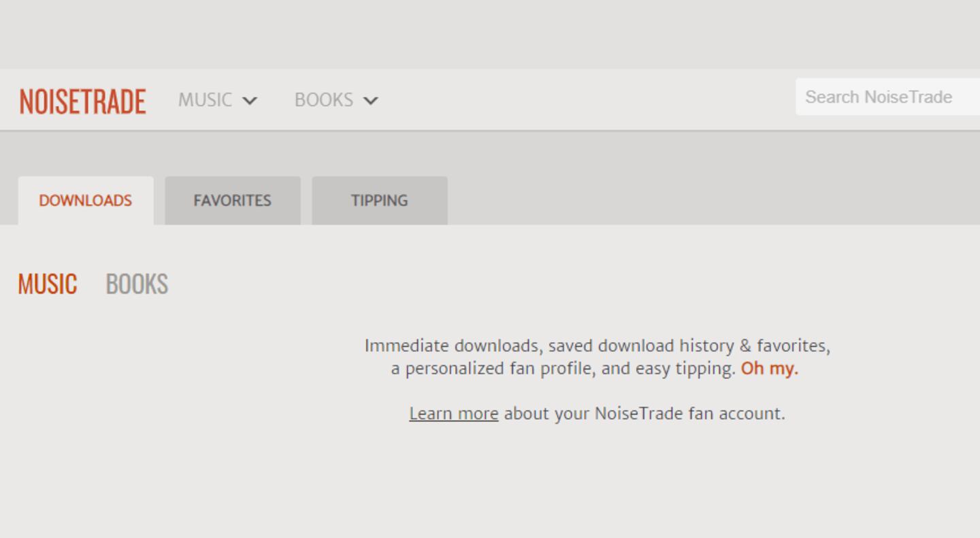This screenshot has height=538, width=980.
Task: Show the BOOKS downloads section heading
Action: 137,284
